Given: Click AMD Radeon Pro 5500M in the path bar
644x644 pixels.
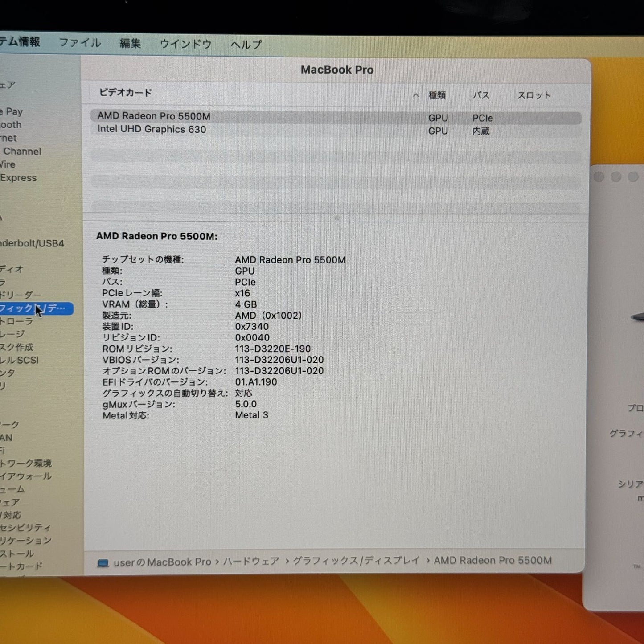Looking at the screenshot, I should click(493, 560).
